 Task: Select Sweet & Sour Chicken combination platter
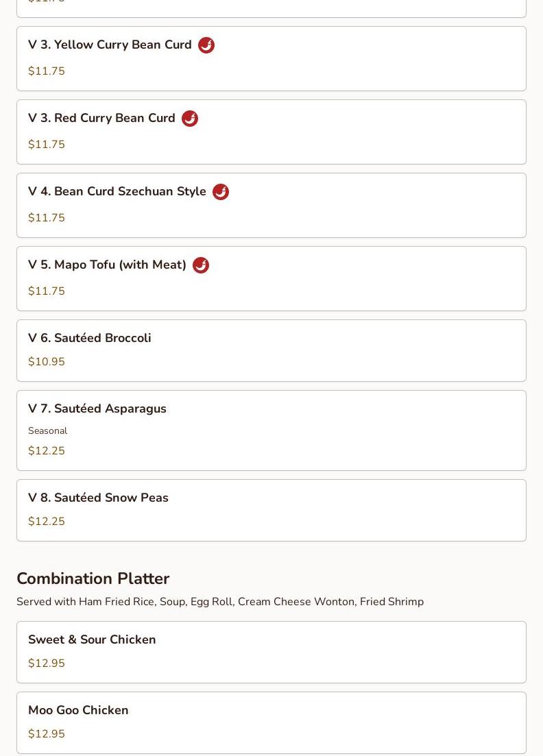(92, 639)
